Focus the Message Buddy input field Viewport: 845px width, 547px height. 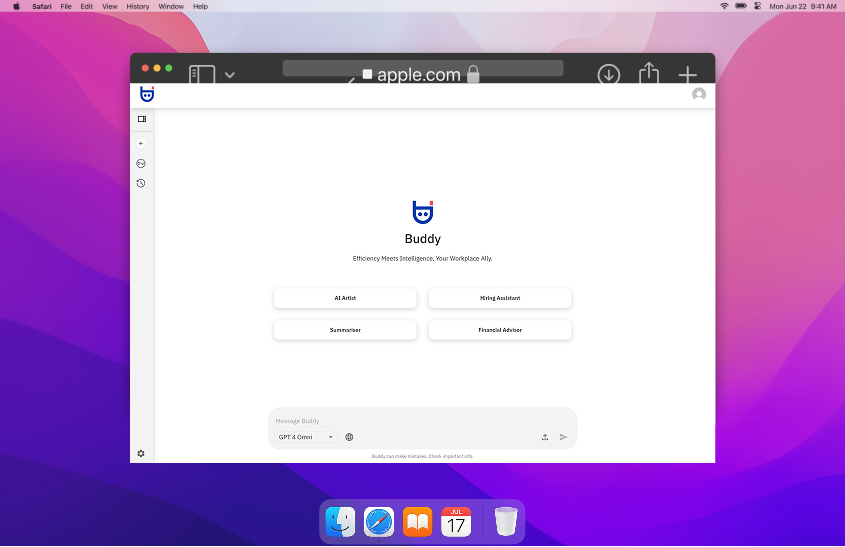coord(422,421)
